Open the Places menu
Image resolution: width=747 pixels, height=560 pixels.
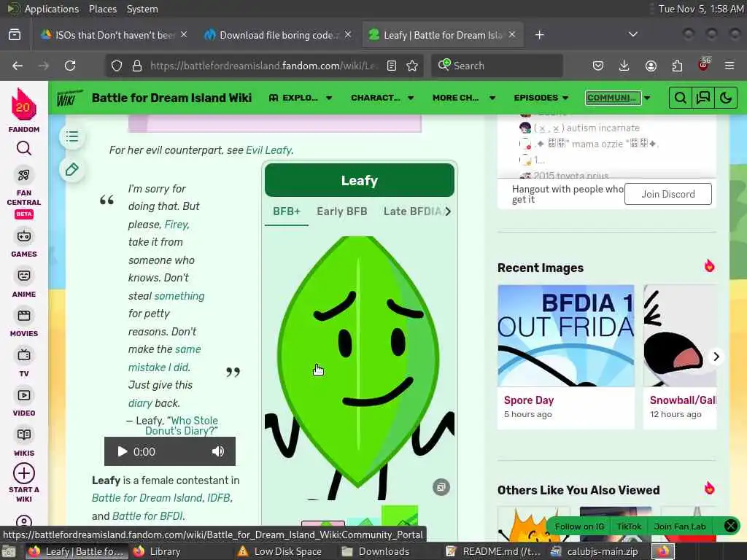click(102, 9)
